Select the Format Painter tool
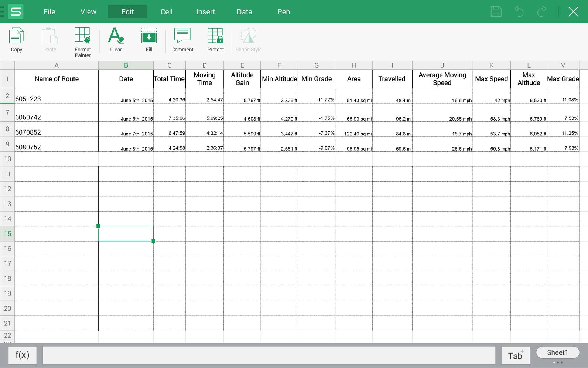This screenshot has height=368, width=588. coord(83,42)
